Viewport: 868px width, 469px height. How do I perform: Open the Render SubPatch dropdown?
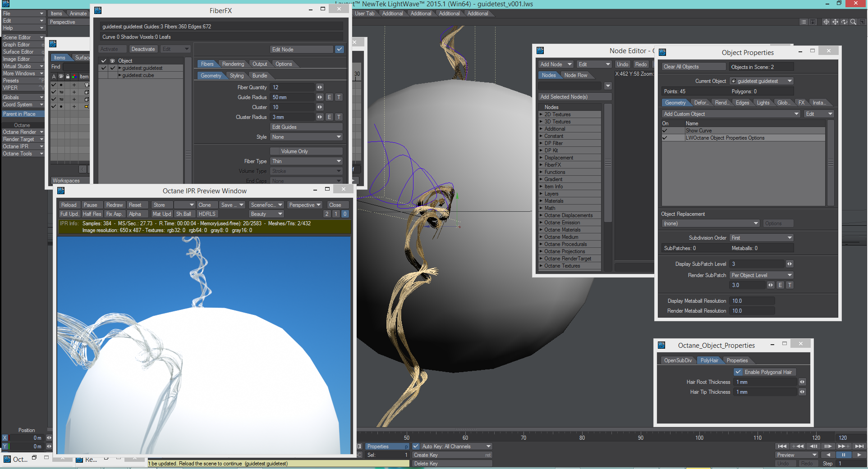point(762,275)
